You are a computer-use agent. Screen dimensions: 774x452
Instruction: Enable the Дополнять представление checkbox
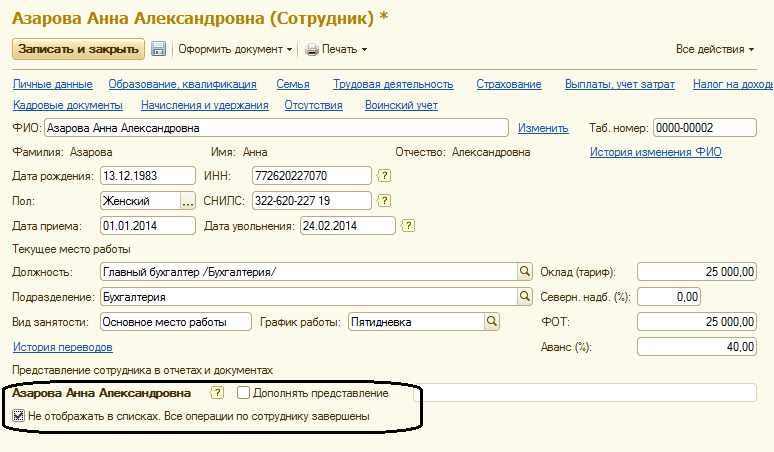tap(244, 393)
